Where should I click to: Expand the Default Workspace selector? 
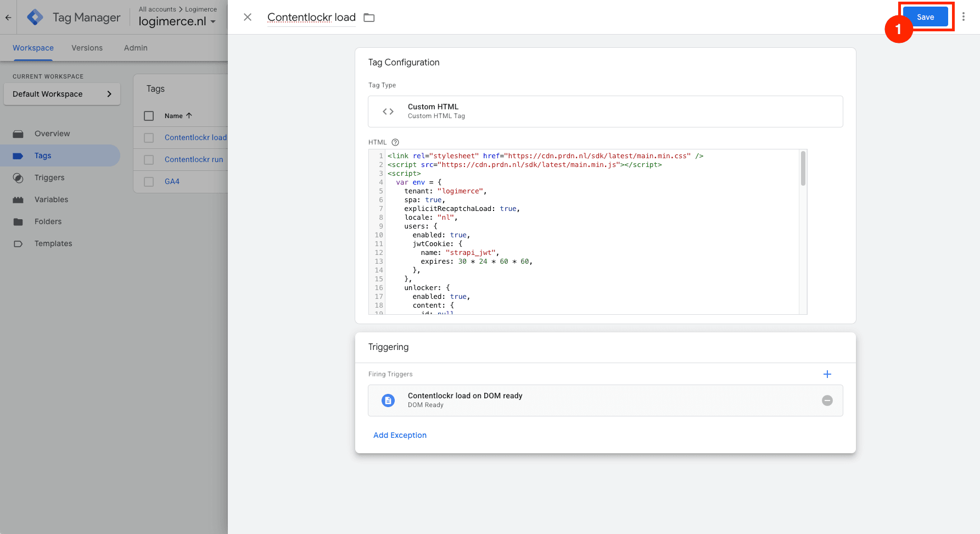62,94
